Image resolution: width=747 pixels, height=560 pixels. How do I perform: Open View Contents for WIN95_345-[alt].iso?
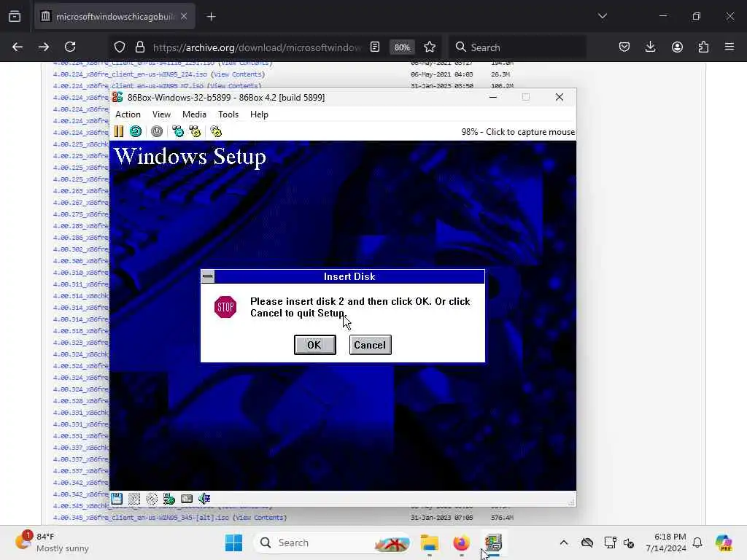pyautogui.click(x=260, y=518)
